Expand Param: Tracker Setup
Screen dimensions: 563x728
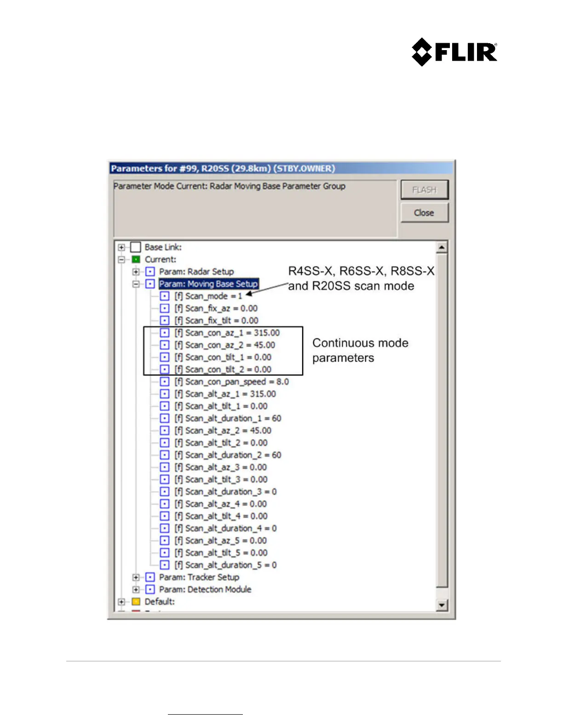tap(136, 577)
